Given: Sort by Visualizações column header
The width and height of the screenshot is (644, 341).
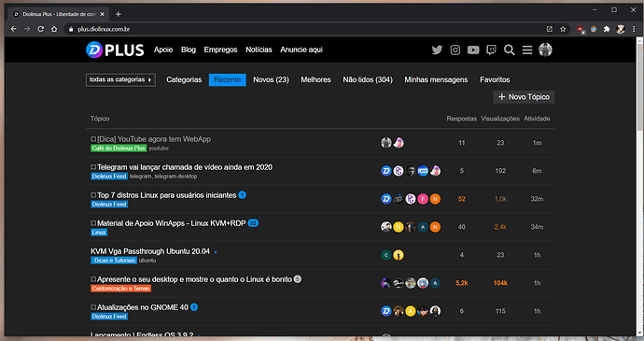Looking at the screenshot, I should pos(500,119).
